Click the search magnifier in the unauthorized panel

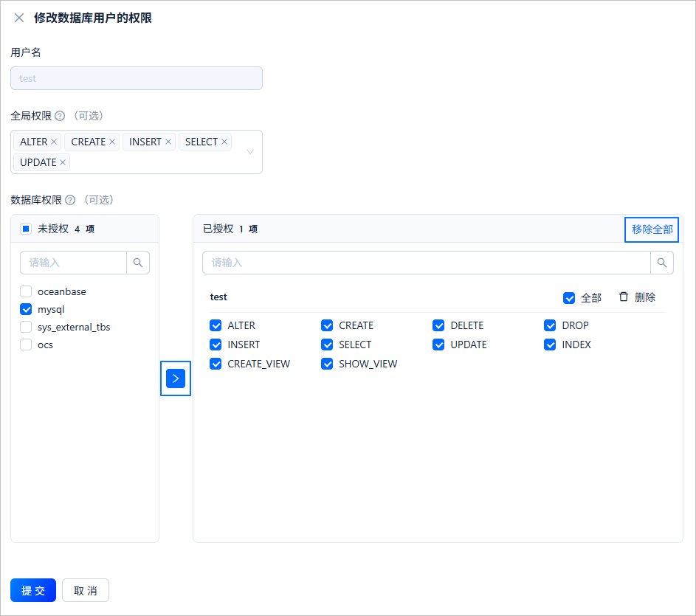[138, 263]
